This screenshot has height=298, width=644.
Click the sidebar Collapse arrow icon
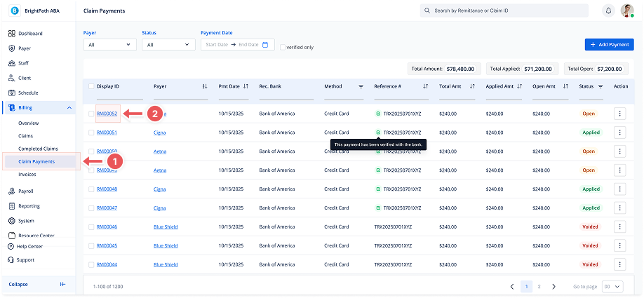pos(62,284)
